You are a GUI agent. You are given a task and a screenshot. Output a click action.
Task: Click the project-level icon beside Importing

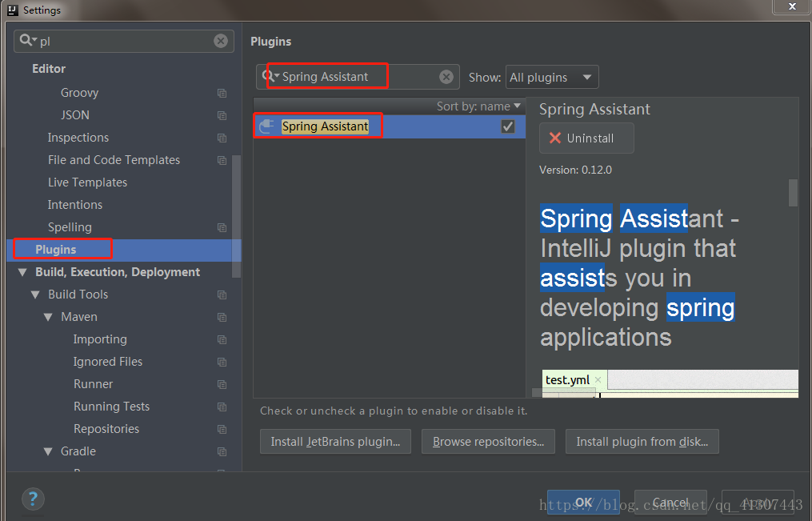point(222,340)
